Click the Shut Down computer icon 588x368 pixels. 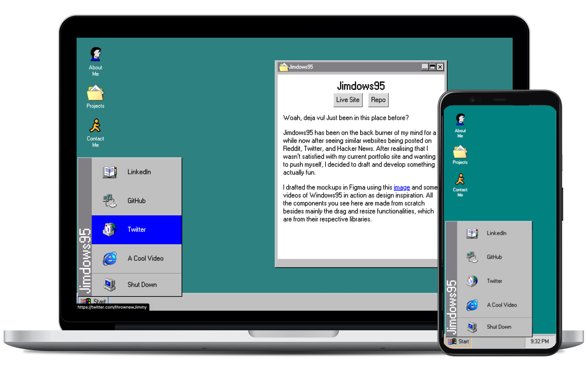click(109, 285)
